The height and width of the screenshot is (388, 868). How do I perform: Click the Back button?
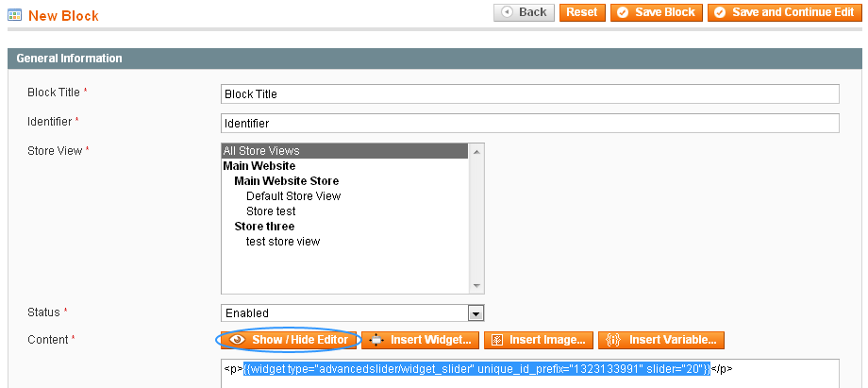click(524, 12)
